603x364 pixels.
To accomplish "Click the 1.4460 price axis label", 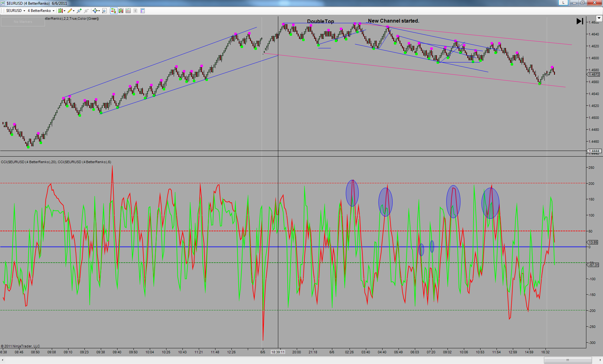I will click(x=594, y=142).
